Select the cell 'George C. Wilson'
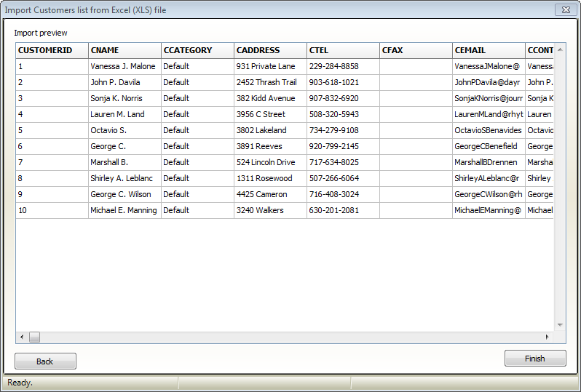 coord(125,194)
